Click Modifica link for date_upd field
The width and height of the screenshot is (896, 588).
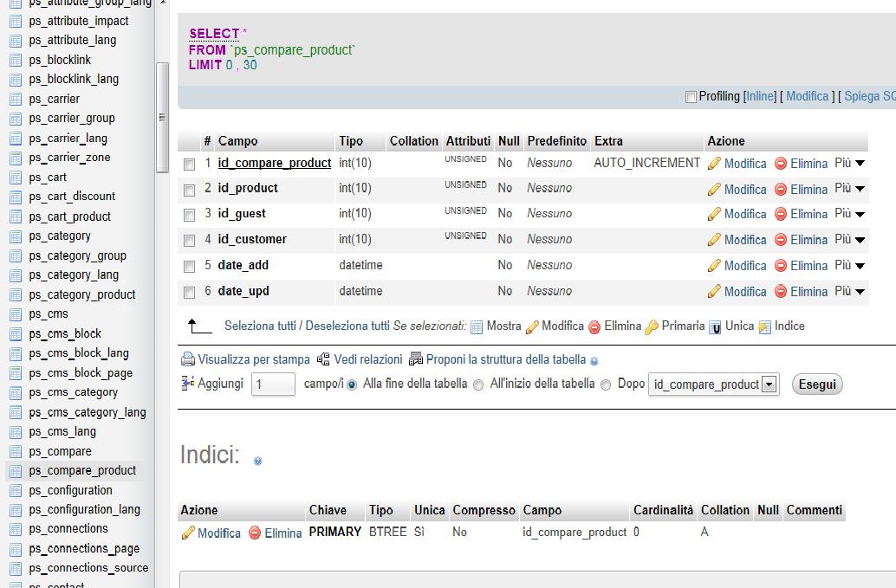[745, 292]
